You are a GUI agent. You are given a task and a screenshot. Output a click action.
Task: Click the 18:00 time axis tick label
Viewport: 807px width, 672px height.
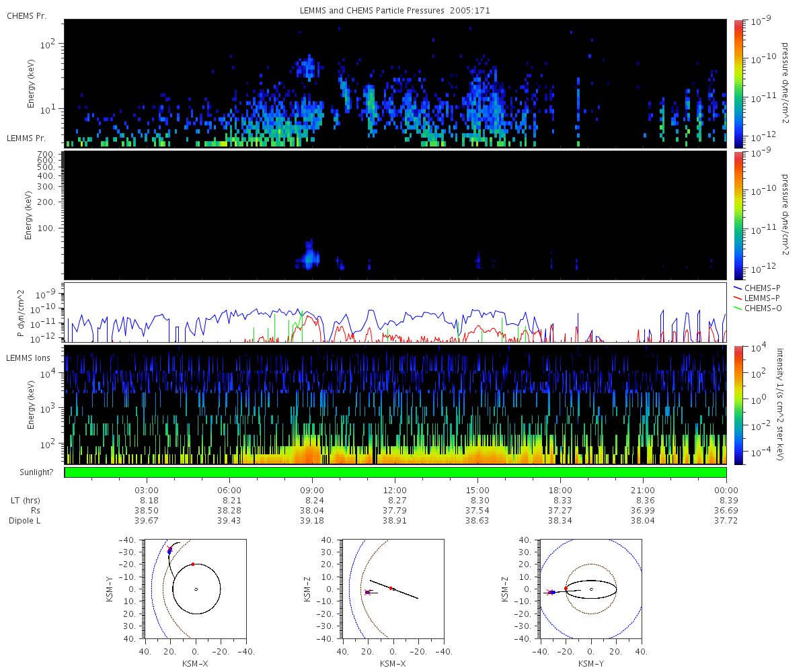560,490
